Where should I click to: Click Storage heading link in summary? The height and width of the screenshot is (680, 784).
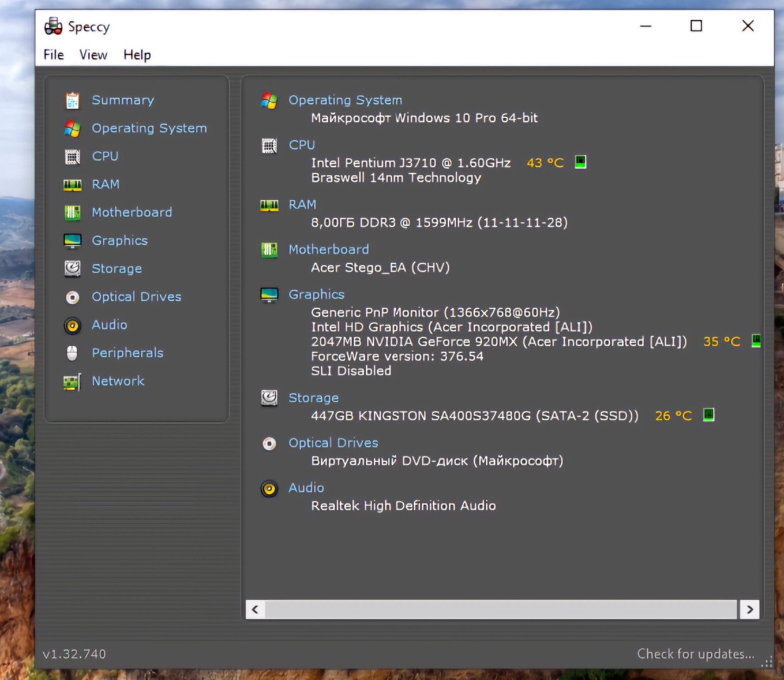pyautogui.click(x=314, y=398)
